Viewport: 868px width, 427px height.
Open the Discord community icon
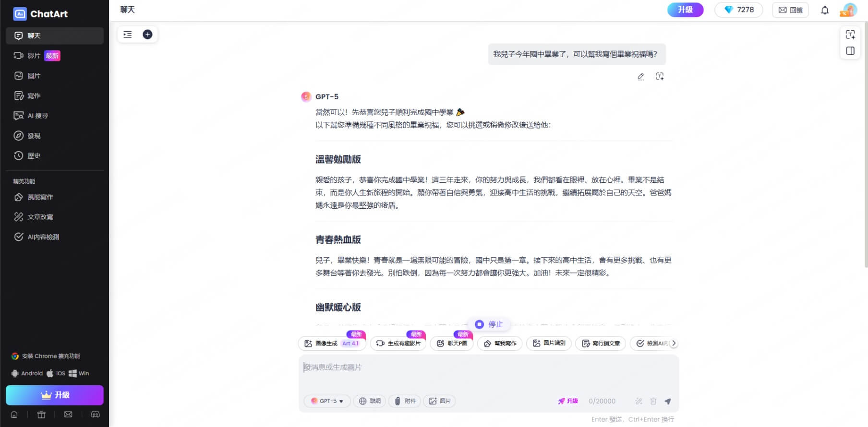95,415
